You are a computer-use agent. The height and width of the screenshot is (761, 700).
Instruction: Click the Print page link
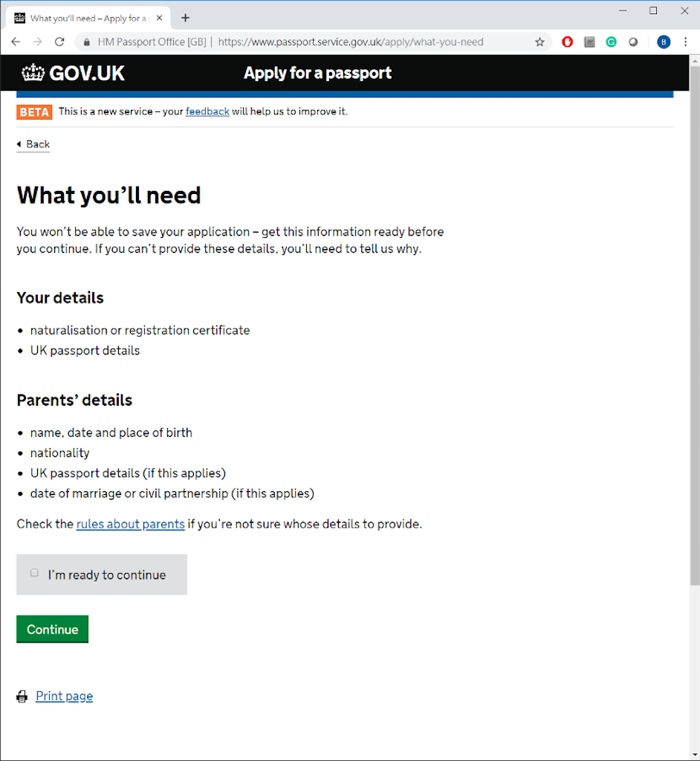point(65,696)
